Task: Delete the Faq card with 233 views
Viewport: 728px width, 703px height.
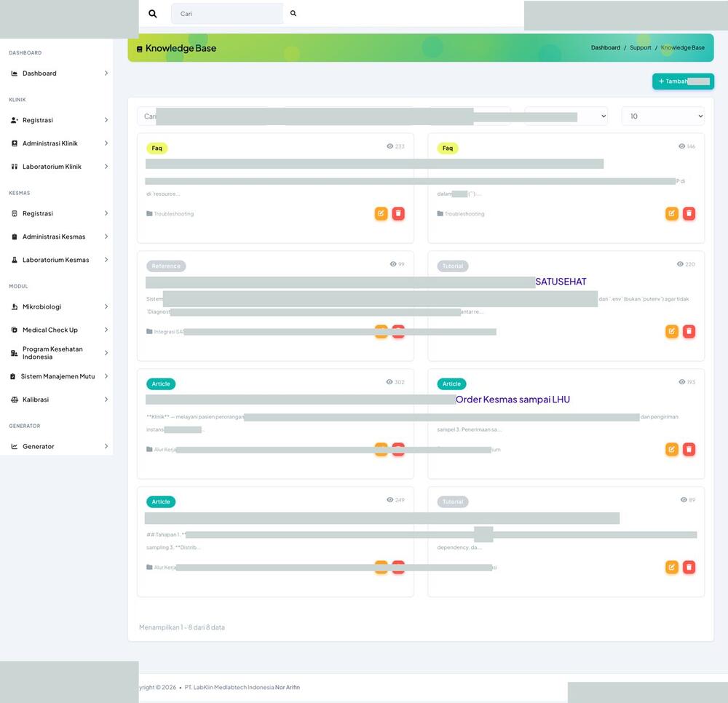Action: coord(398,213)
